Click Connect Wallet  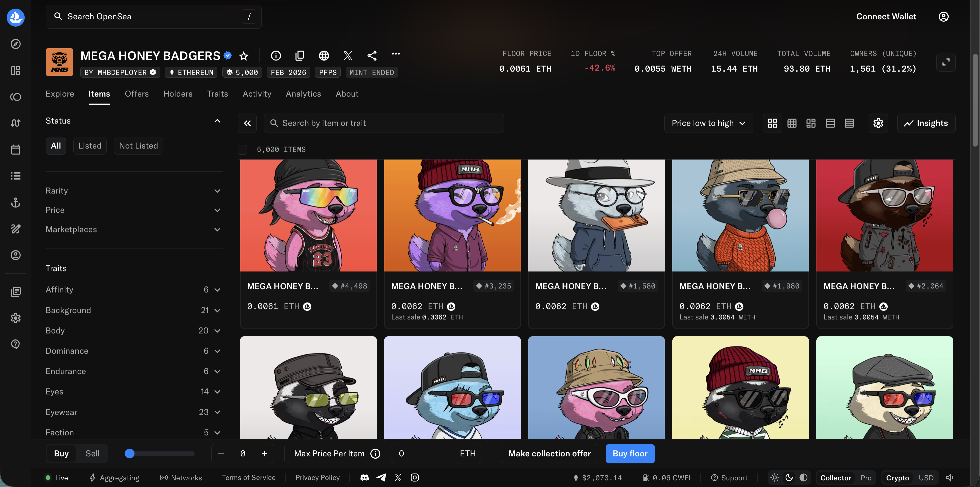click(886, 16)
